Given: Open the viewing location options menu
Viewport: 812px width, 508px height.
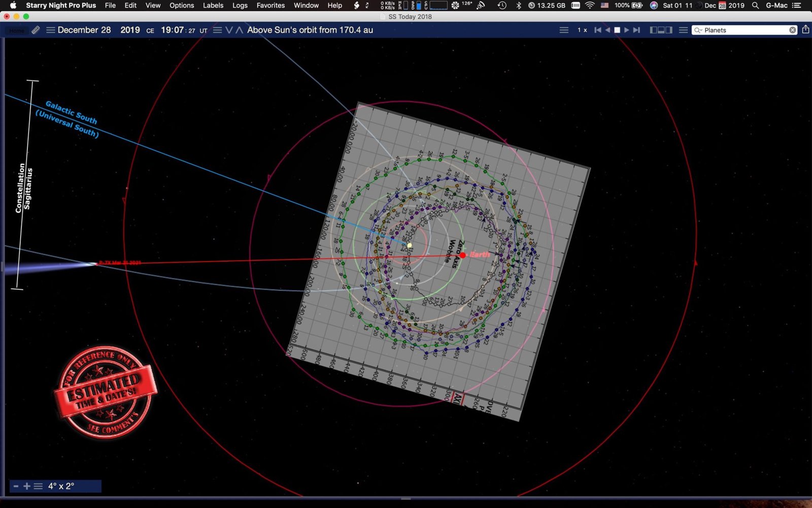Looking at the screenshot, I should [217, 30].
